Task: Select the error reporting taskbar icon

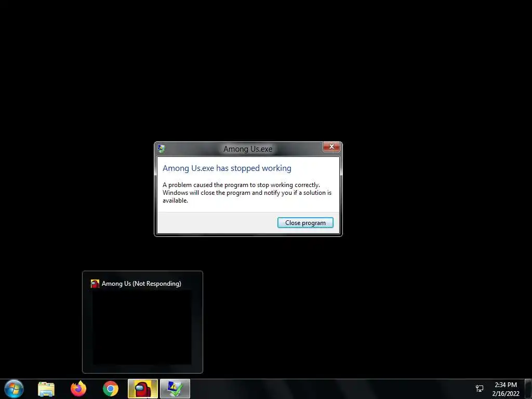Action: 175,389
